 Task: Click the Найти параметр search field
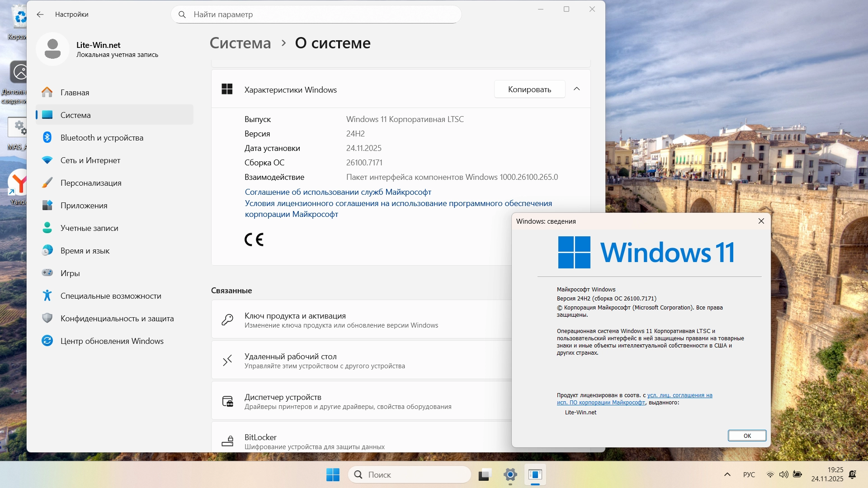[x=316, y=14]
